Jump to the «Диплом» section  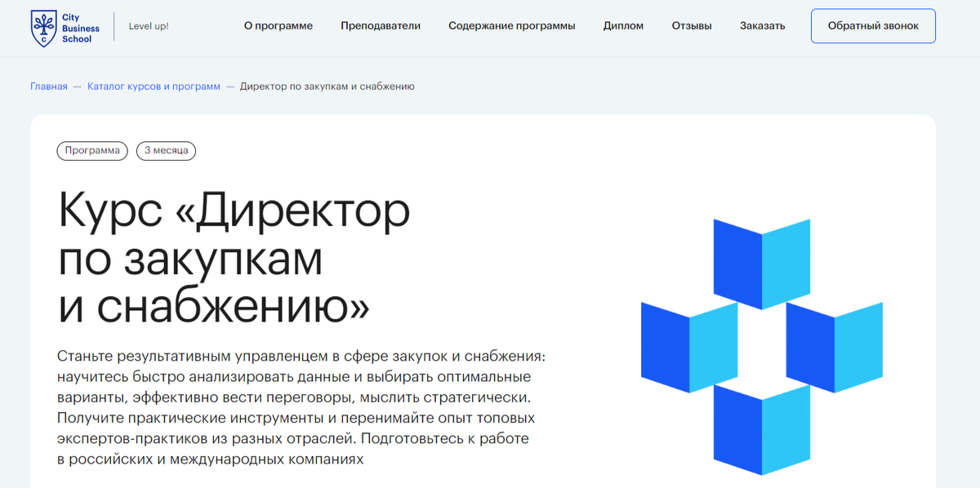[623, 26]
